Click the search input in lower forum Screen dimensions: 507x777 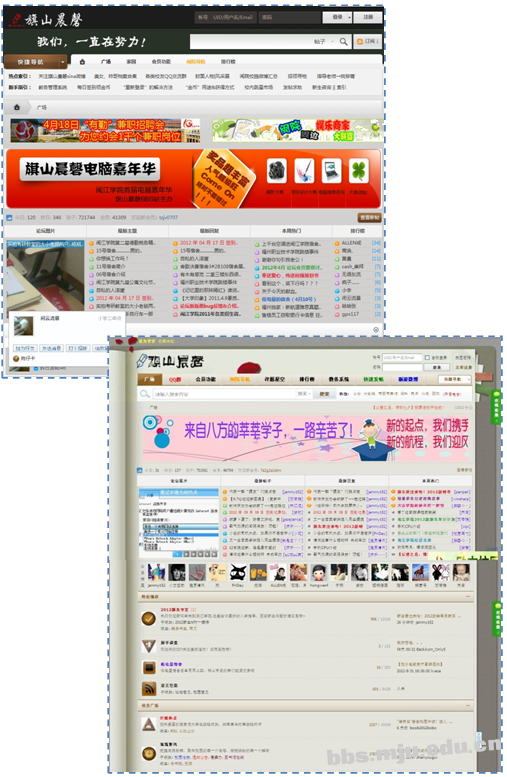[x=223, y=394]
